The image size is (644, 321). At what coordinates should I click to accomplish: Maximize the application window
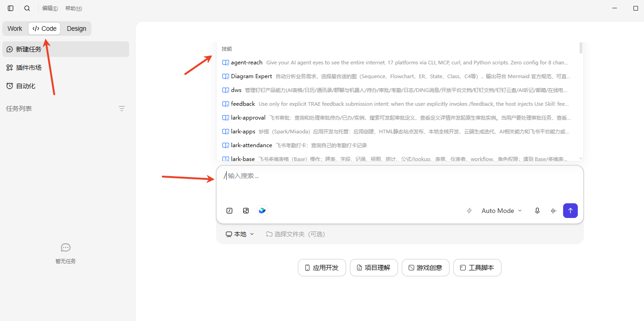click(636, 8)
